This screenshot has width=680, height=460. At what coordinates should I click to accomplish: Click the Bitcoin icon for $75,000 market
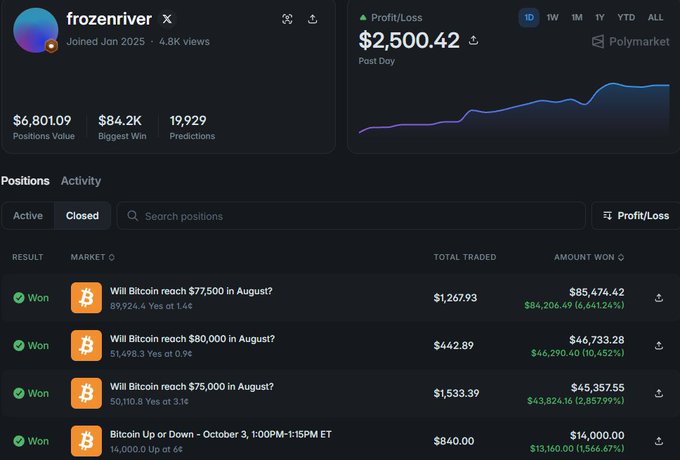(x=86, y=393)
